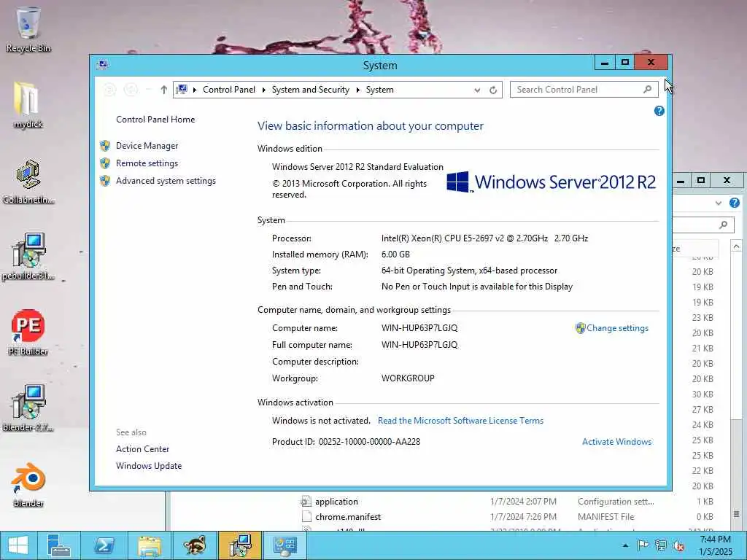The image size is (747, 560).
Task: Launch the blender desktop shortcut
Action: click(x=28, y=484)
